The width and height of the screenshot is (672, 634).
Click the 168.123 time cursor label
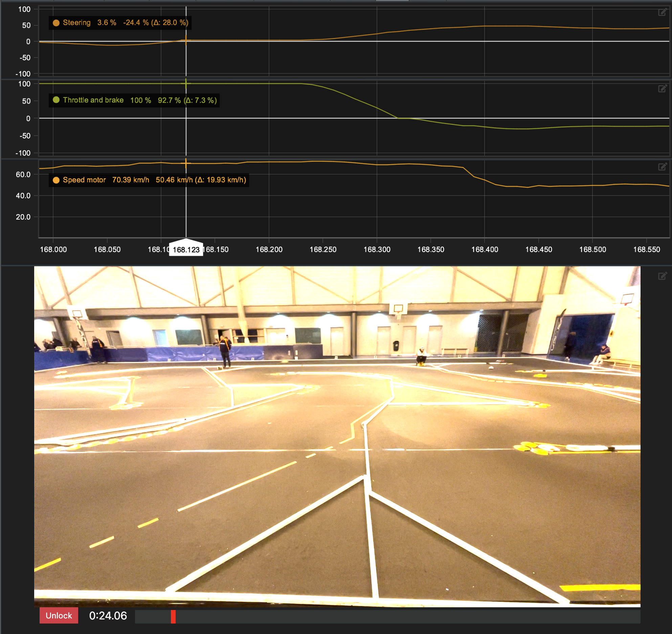click(x=186, y=250)
